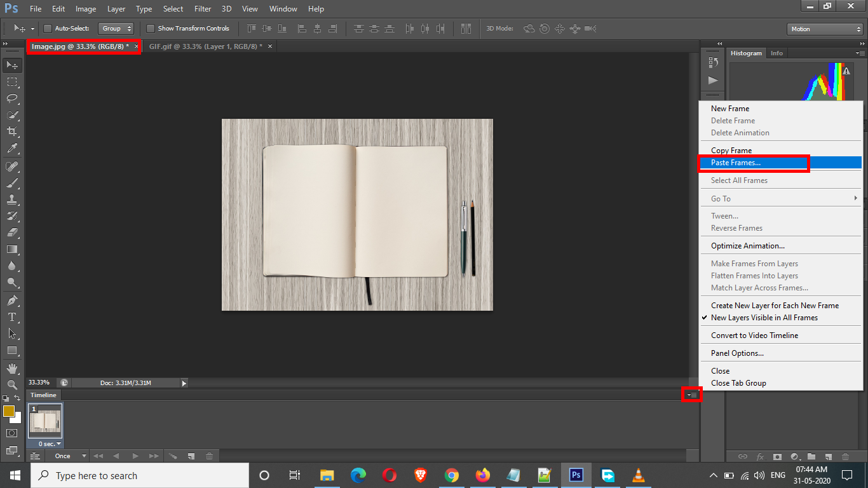Select frame 1 thumbnail in Timeline

(x=45, y=422)
